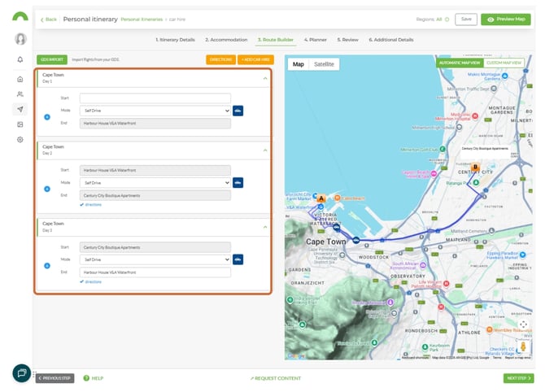
Task: Select the Satellite view type
Action: pyautogui.click(x=324, y=64)
